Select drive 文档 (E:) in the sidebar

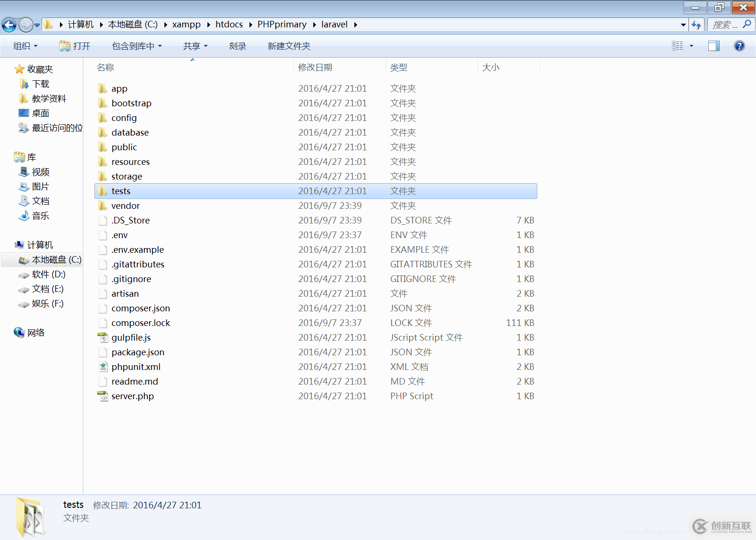[48, 289]
